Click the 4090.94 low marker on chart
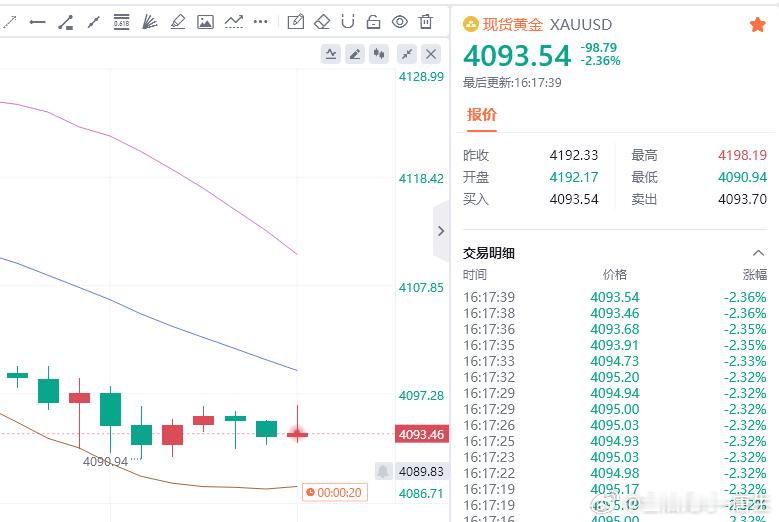Viewport: 779px width, 522px height. point(105,461)
